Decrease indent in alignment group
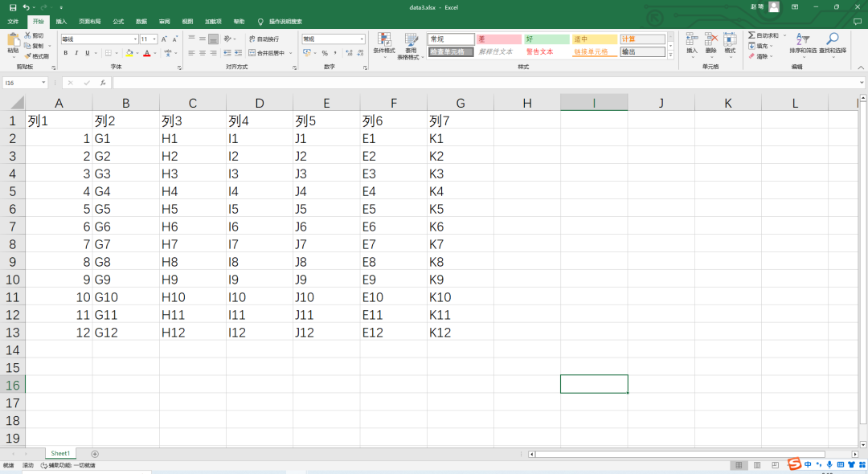This screenshot has width=868, height=474. tap(227, 53)
